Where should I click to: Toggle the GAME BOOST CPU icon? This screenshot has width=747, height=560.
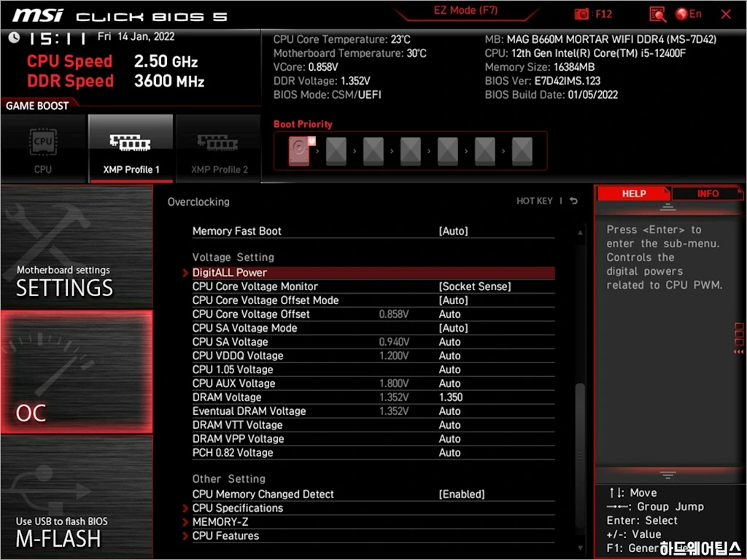[43, 149]
